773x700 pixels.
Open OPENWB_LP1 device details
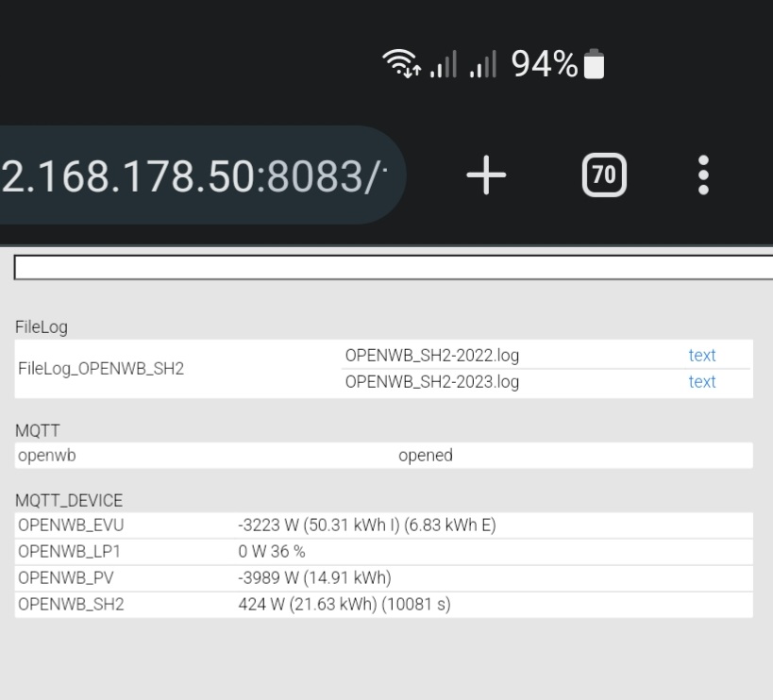pyautogui.click(x=69, y=551)
